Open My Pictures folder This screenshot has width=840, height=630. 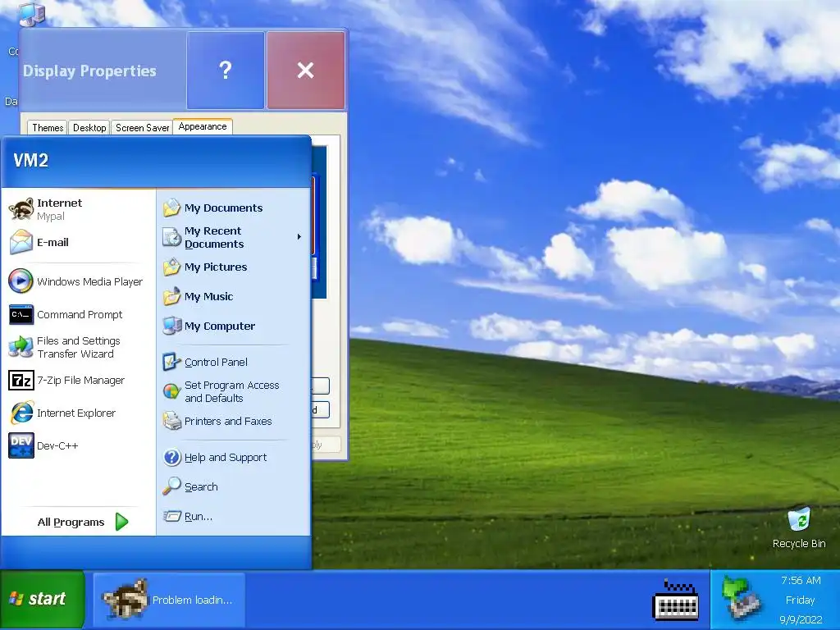(x=233, y=267)
